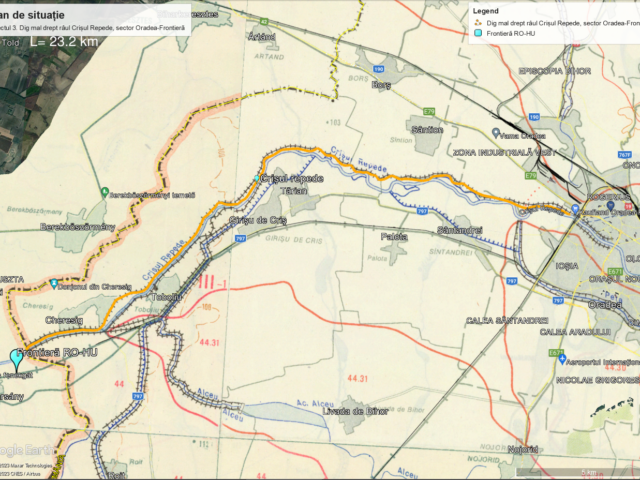This screenshot has height=480, width=640.
Task: Click the Livada de Bihor label
Action: pyautogui.click(x=356, y=411)
